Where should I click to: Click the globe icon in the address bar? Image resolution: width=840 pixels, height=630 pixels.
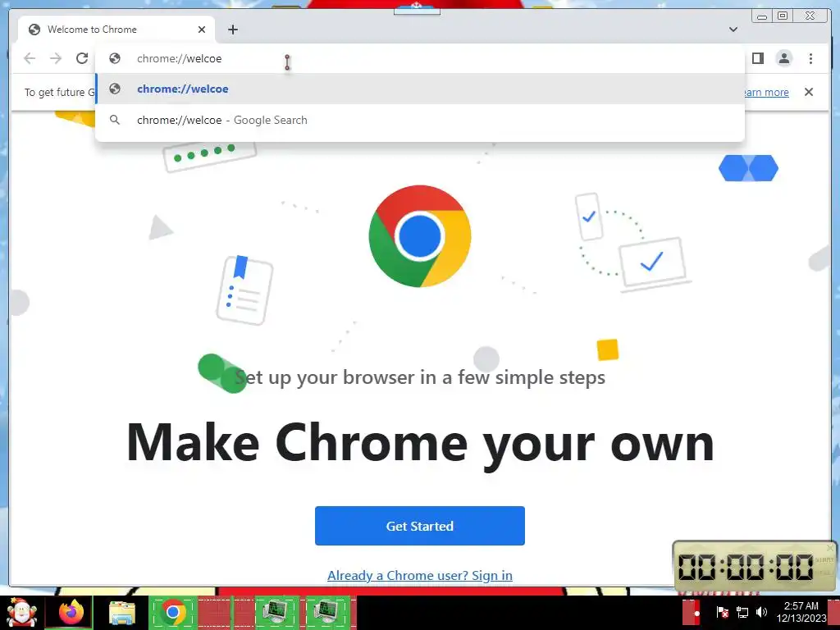click(x=115, y=58)
